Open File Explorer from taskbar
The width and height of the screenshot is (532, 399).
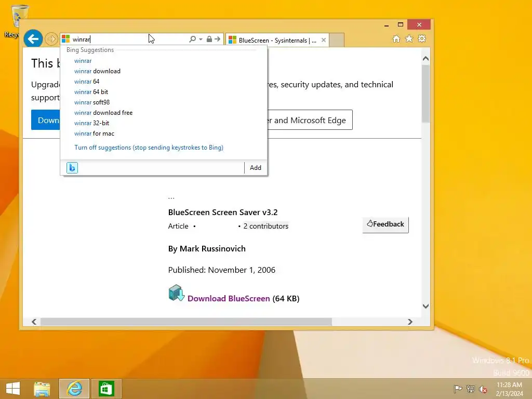[x=42, y=389]
